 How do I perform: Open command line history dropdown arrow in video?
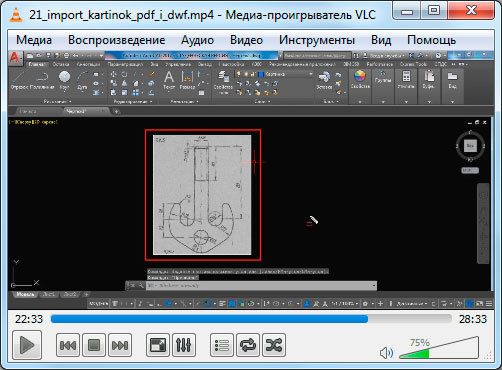click(373, 286)
